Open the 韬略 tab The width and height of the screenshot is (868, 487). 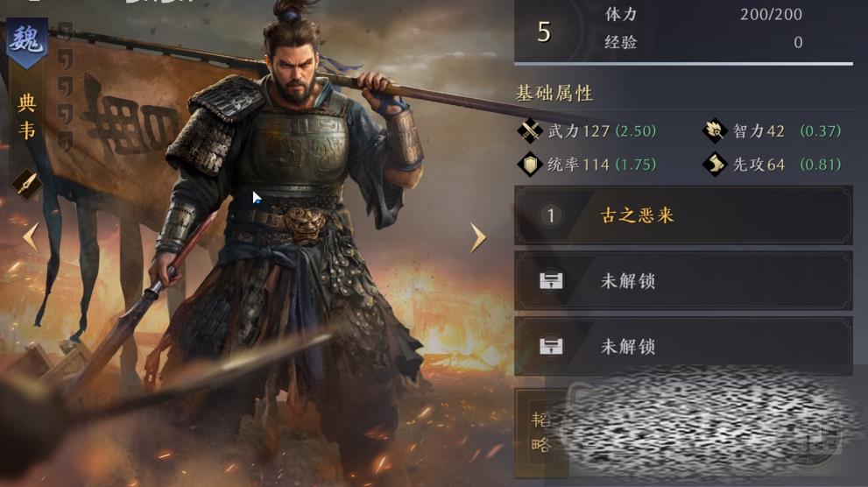[540, 432]
